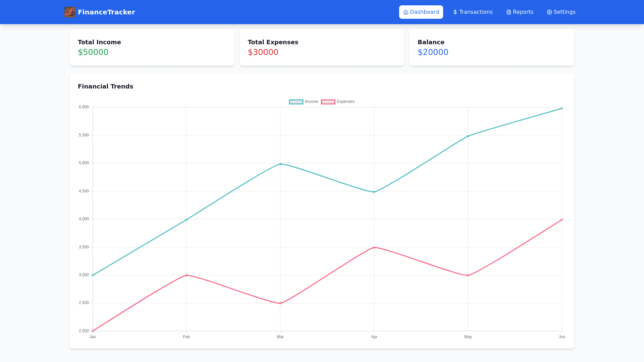
Task: Click the Expenses data point for Apr
Action: [374, 247]
